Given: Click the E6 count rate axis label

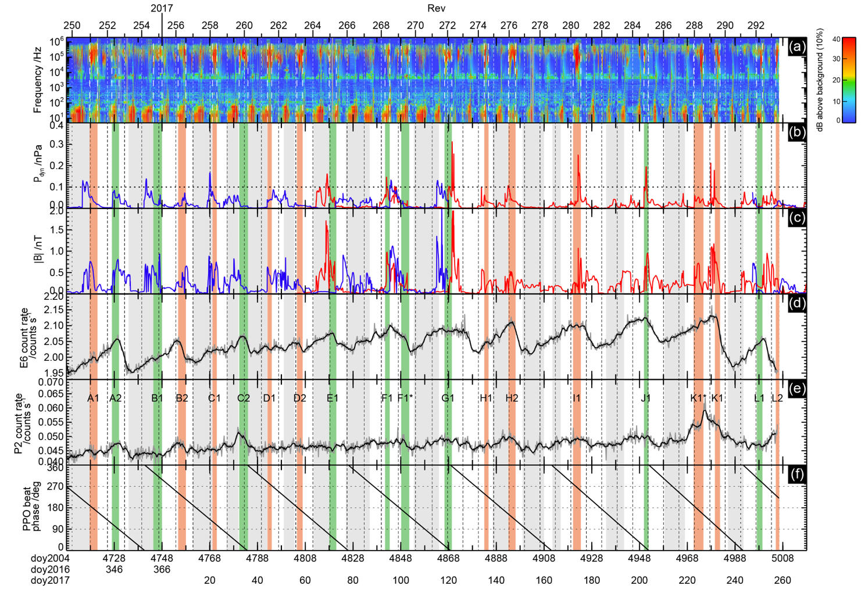Looking at the screenshot, I should 28,337.
